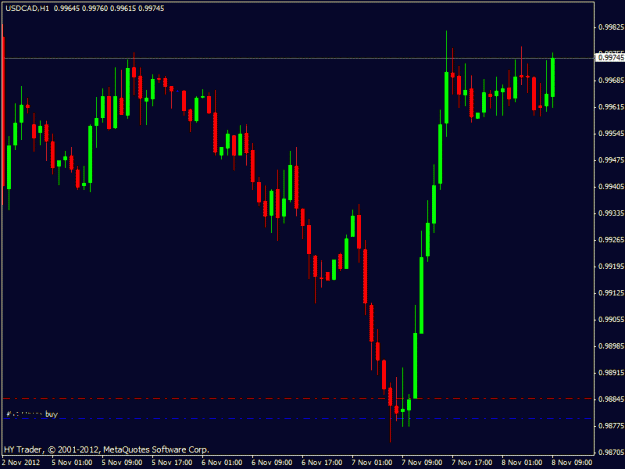Select the buy order label text
625x469 pixels.
[32, 414]
